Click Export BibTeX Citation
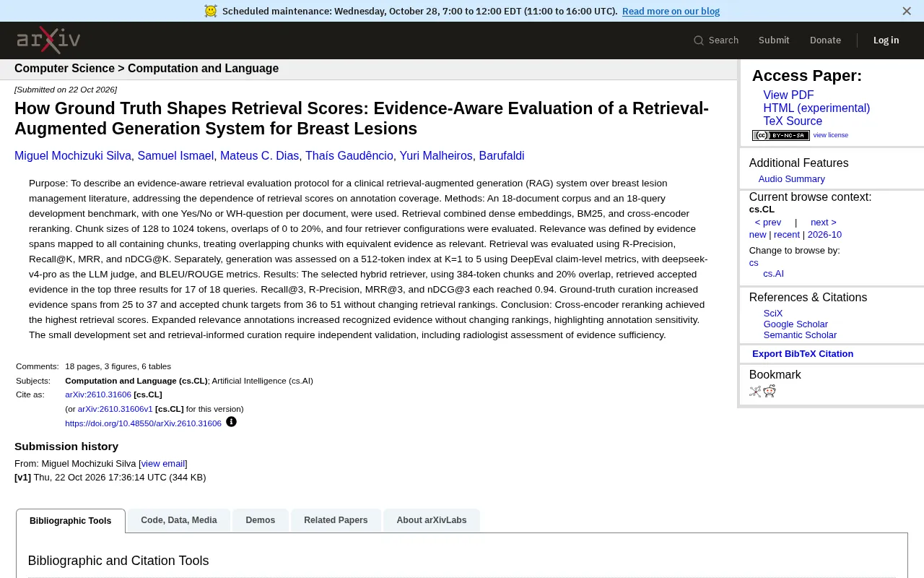Viewport: 924px width, 578px height. 803,354
